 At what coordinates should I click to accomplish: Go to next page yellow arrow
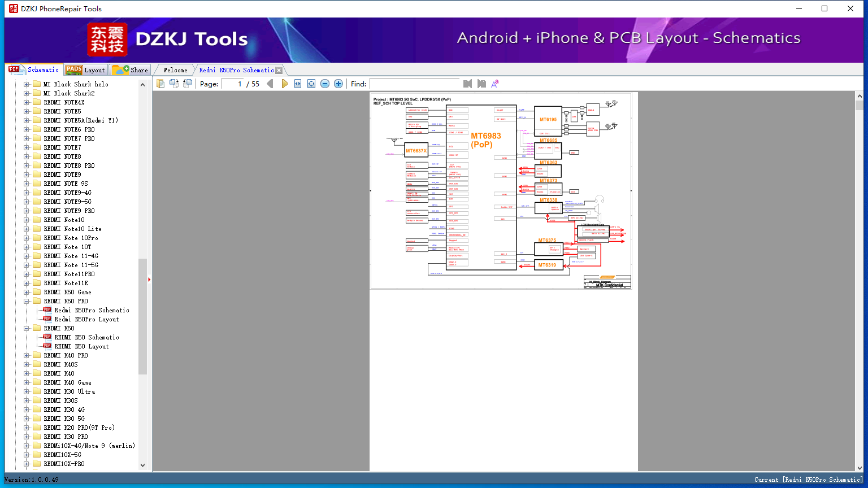pyautogui.click(x=284, y=84)
